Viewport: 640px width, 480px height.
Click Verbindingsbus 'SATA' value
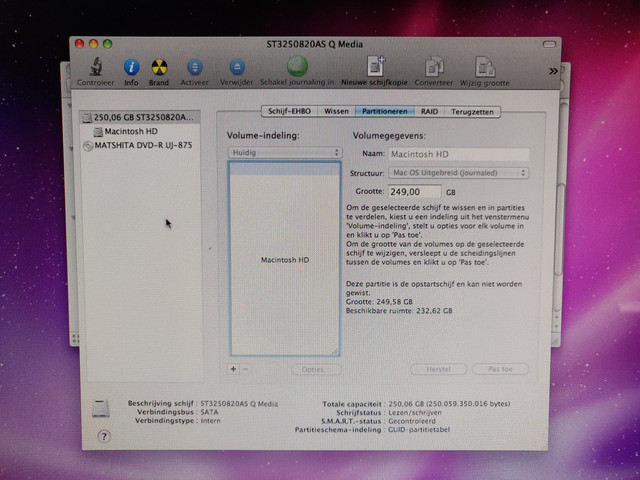click(x=209, y=412)
